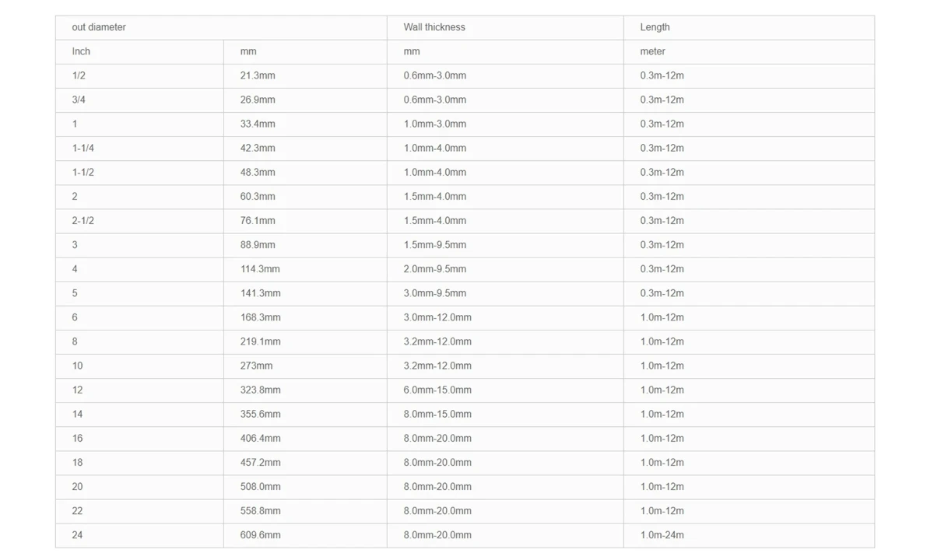Click the 406.4mm diameter cell
Image resolution: width=934 pixels, height=560 pixels.
click(x=305, y=438)
